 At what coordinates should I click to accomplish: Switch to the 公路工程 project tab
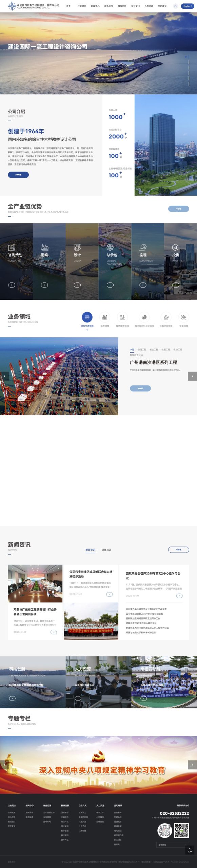click(142, 349)
